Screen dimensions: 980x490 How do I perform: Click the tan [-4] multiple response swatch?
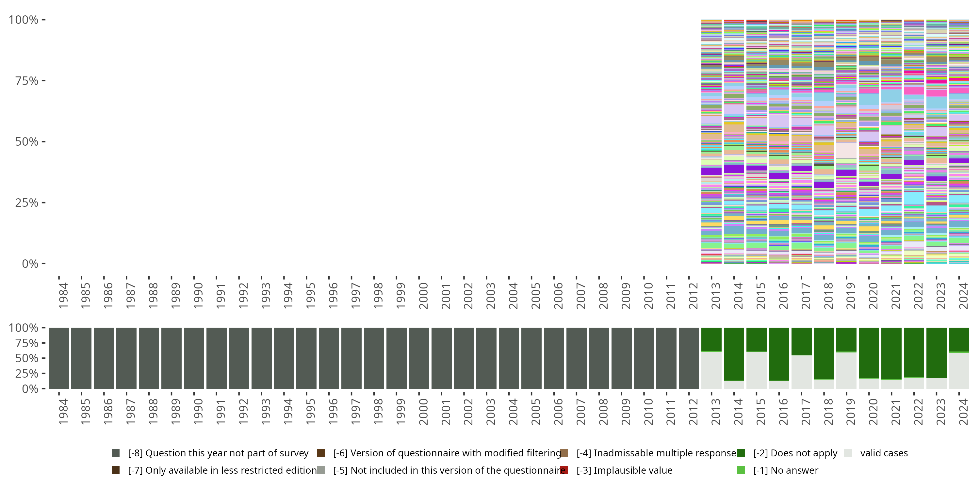(x=564, y=453)
